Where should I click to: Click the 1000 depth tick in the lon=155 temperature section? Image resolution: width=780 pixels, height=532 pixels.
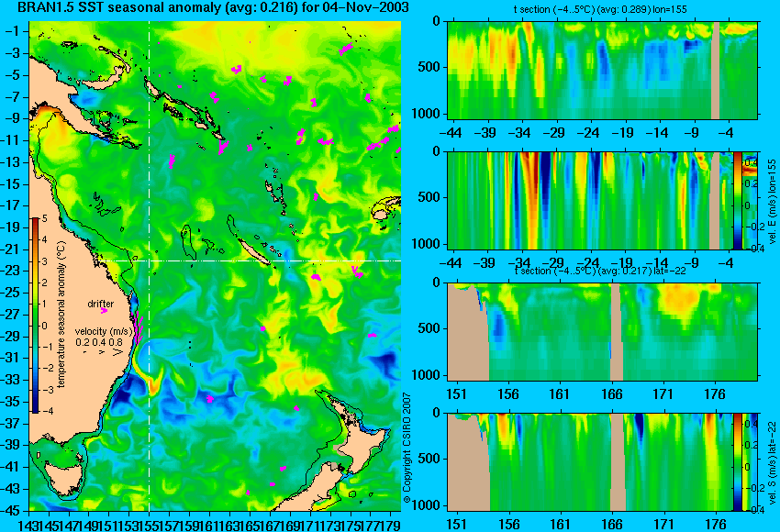click(427, 114)
